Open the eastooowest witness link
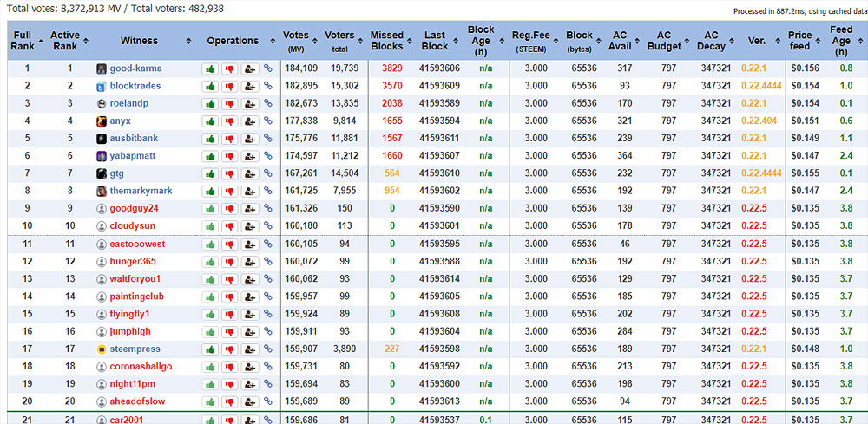868x424 pixels. click(x=137, y=245)
